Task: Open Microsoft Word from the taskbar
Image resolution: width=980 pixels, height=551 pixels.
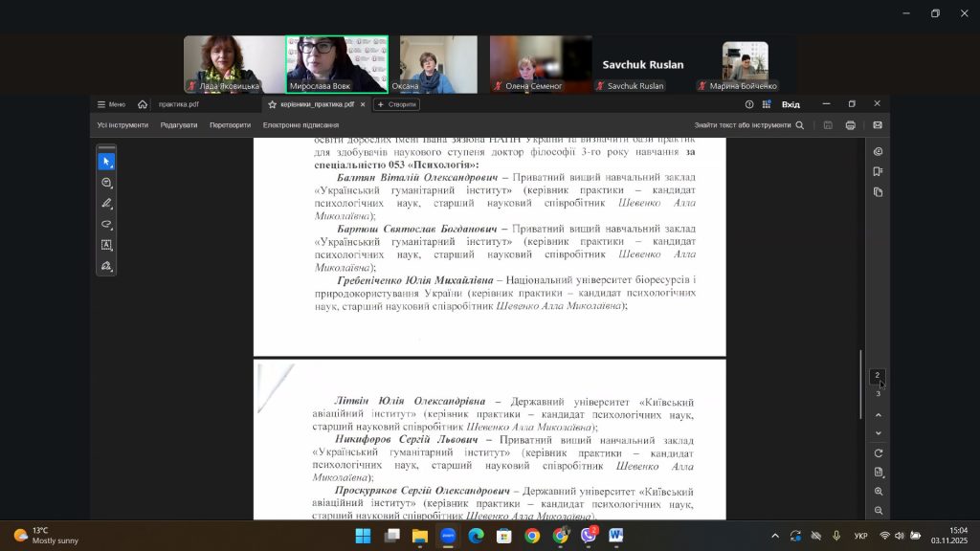Action: tap(615, 536)
